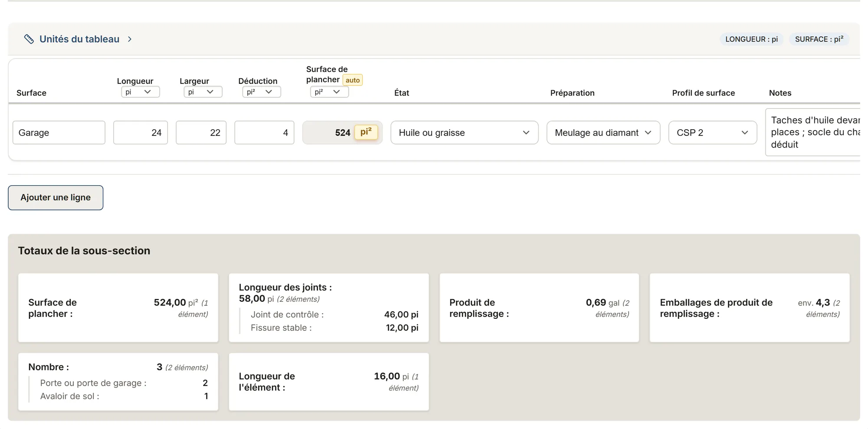Open the Préparation dropdown Meulage au diamant
This screenshot has width=868, height=429.
click(x=603, y=133)
